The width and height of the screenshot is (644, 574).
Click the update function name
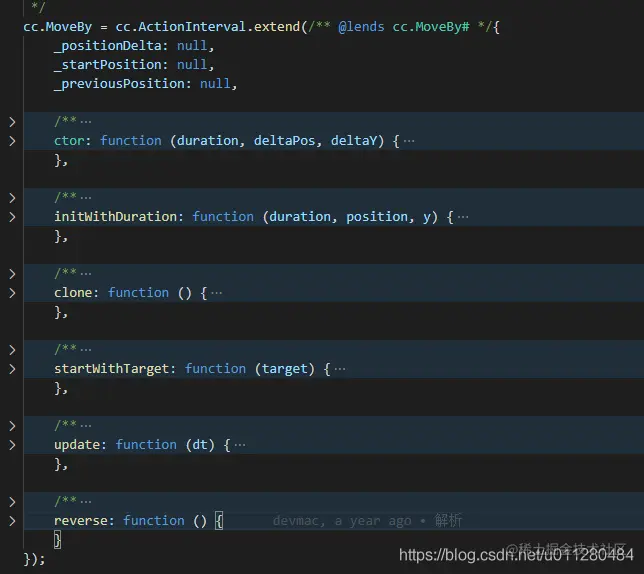[x=77, y=445]
